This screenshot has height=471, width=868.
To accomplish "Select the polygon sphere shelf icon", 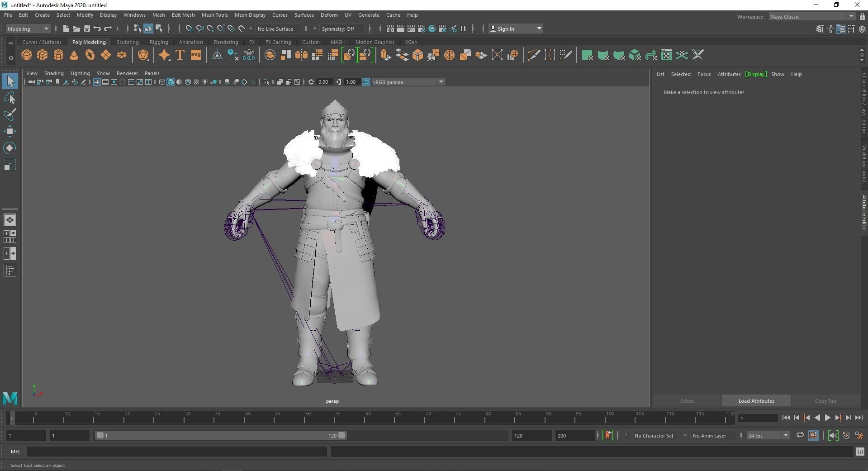I will pos(27,55).
